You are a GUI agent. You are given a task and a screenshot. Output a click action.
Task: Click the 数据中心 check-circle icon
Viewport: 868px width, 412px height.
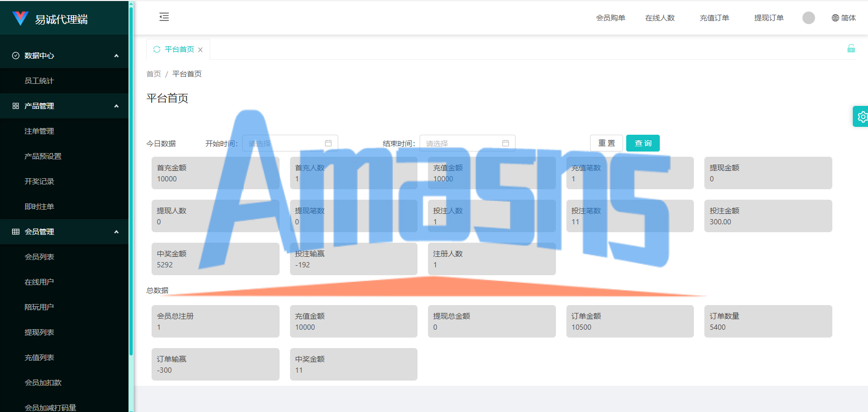point(16,56)
